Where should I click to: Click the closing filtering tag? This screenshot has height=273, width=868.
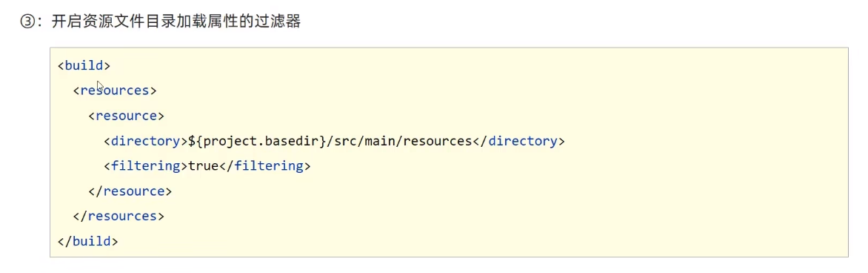point(264,166)
